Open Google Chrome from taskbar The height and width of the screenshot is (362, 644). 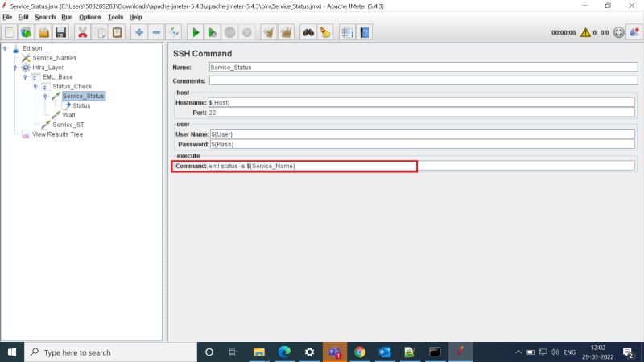pos(360,352)
